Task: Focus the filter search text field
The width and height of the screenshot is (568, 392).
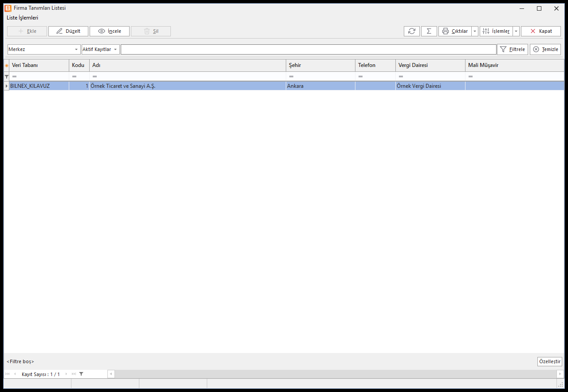Action: [308, 49]
